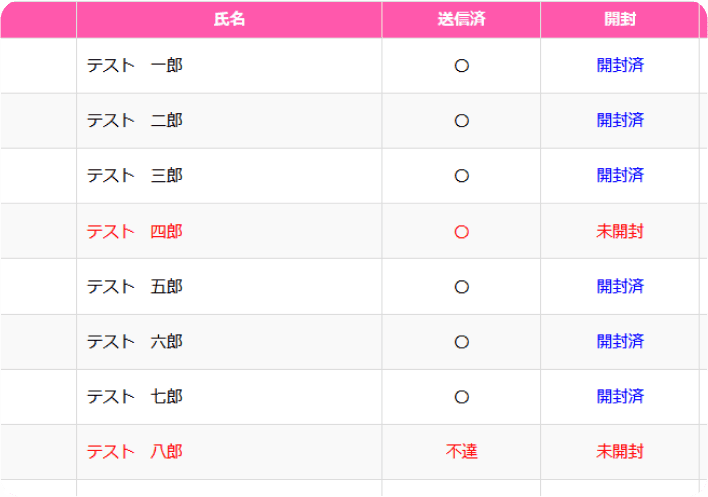Click the 送信済 column header
The height and width of the screenshot is (497, 708).
tap(461, 19)
